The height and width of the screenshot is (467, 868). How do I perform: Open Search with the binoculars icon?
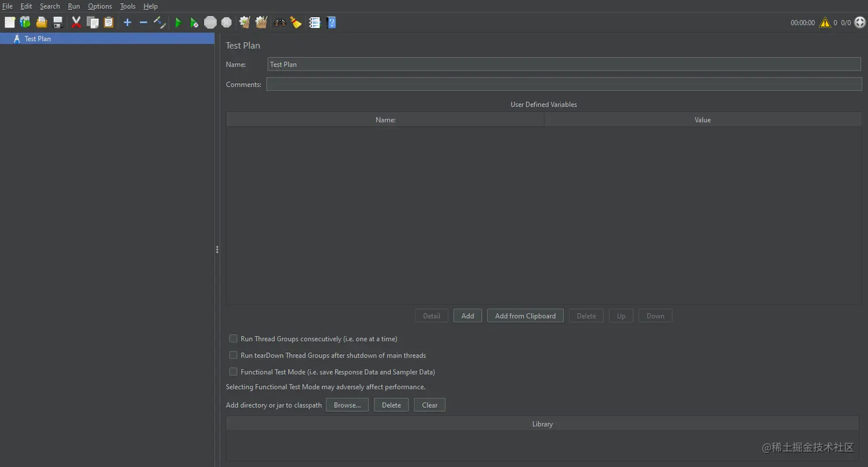(x=280, y=22)
